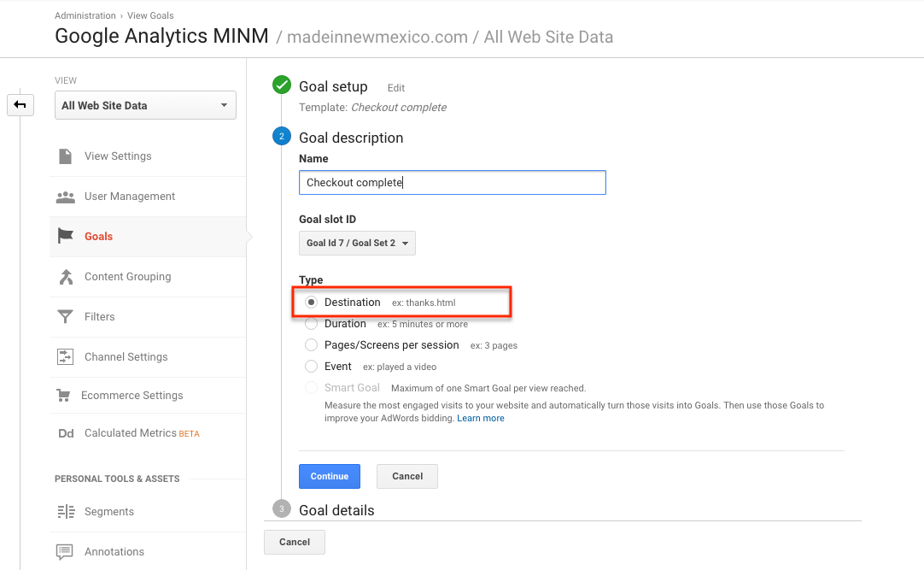Click the Filters funnel icon
Image resolution: width=924 pixels, height=570 pixels.
pyautogui.click(x=66, y=316)
